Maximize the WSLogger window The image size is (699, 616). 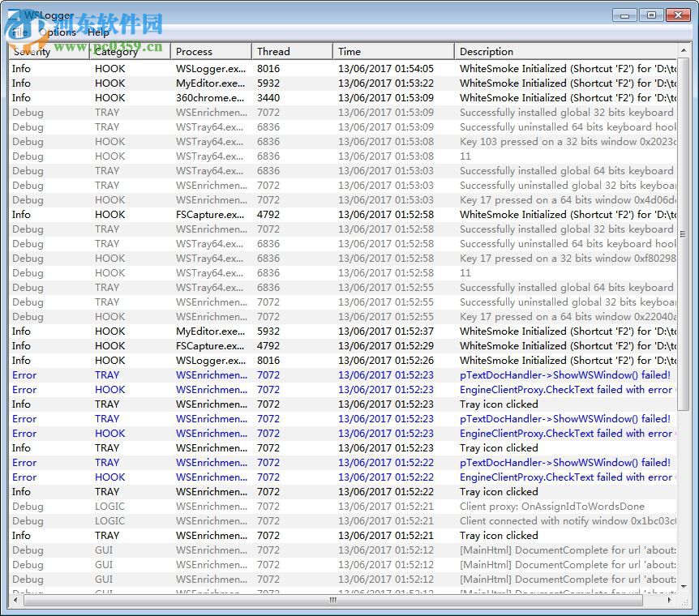pos(650,15)
